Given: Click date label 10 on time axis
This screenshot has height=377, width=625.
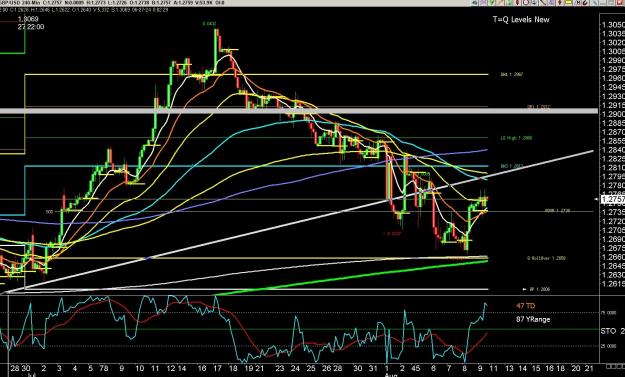Looking at the screenshot, I should (139, 369).
